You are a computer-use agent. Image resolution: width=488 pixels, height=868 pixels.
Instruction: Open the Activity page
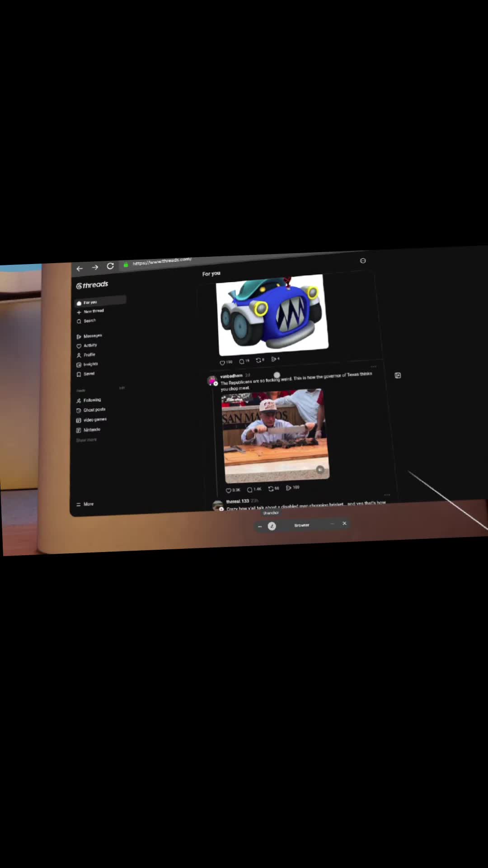click(87, 345)
